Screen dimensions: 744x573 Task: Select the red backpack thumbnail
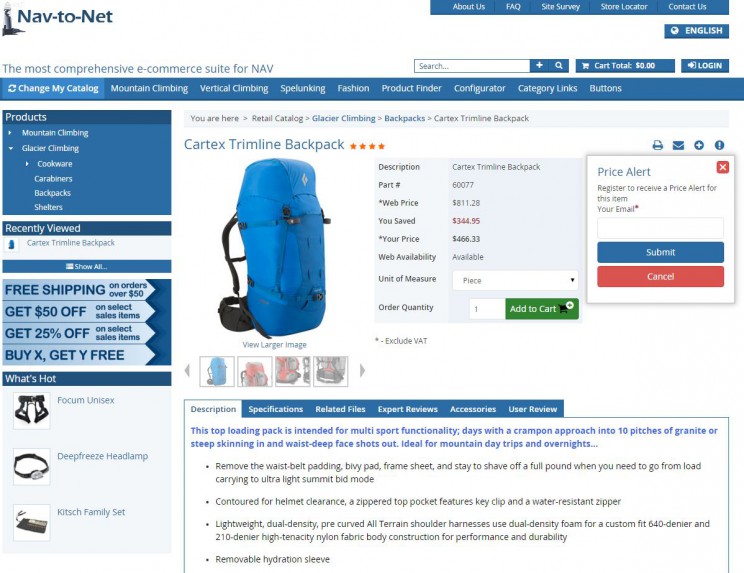[255, 371]
